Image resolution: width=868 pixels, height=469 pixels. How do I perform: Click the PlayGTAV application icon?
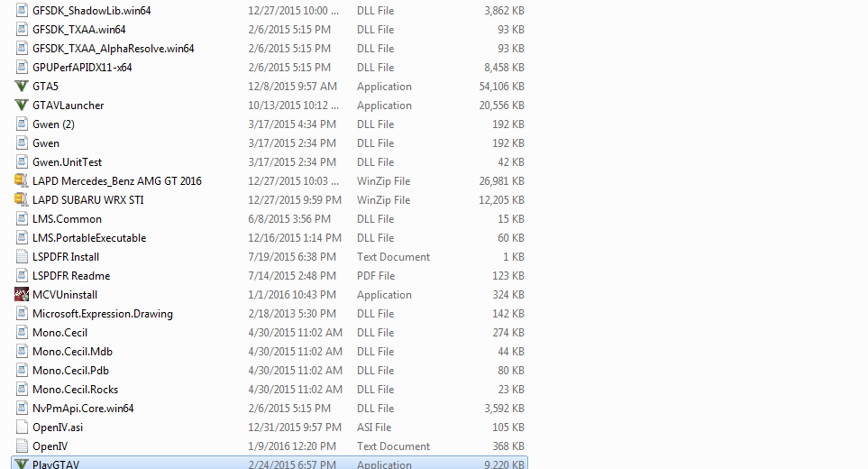pyautogui.click(x=22, y=464)
